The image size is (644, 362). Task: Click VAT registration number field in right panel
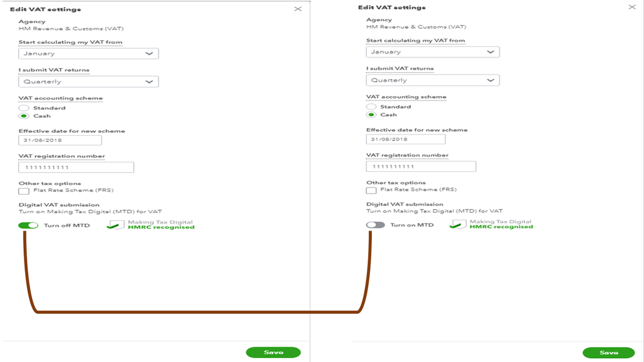point(421,166)
